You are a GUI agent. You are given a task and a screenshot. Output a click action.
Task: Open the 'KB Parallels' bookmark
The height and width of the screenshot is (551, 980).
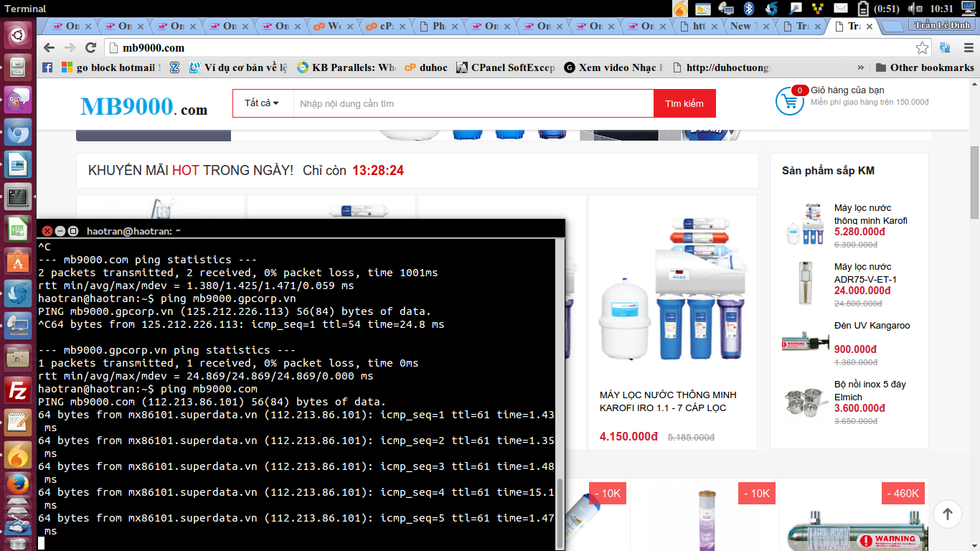click(x=346, y=67)
